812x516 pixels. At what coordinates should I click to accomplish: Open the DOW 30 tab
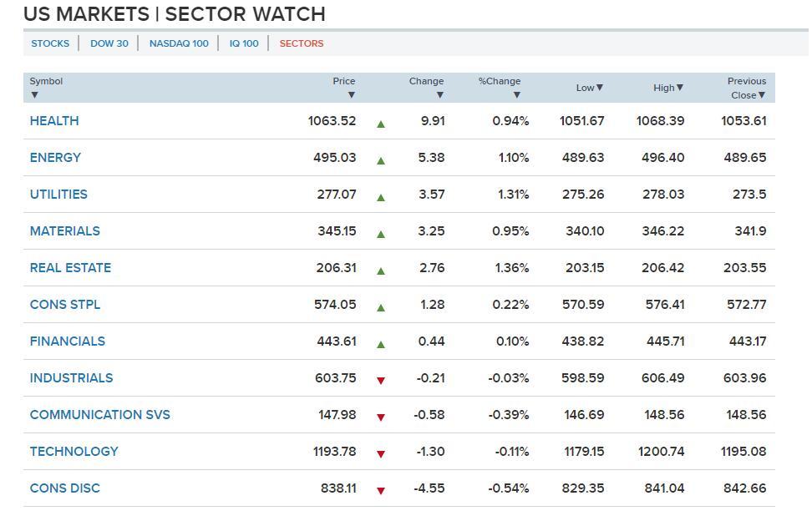tap(109, 43)
